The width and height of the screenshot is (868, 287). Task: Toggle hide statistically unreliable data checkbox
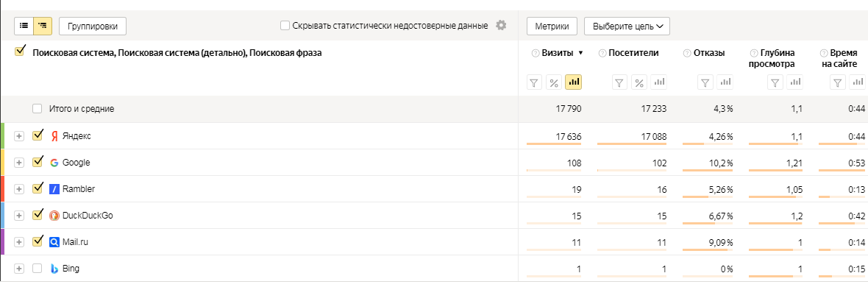click(285, 25)
